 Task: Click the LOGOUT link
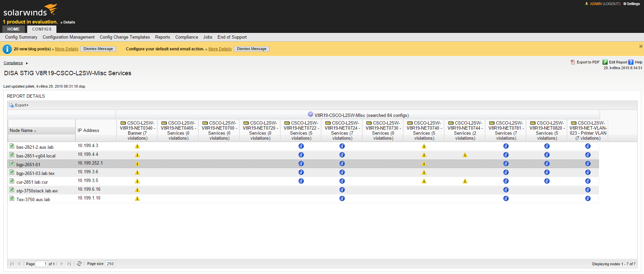[611, 4]
